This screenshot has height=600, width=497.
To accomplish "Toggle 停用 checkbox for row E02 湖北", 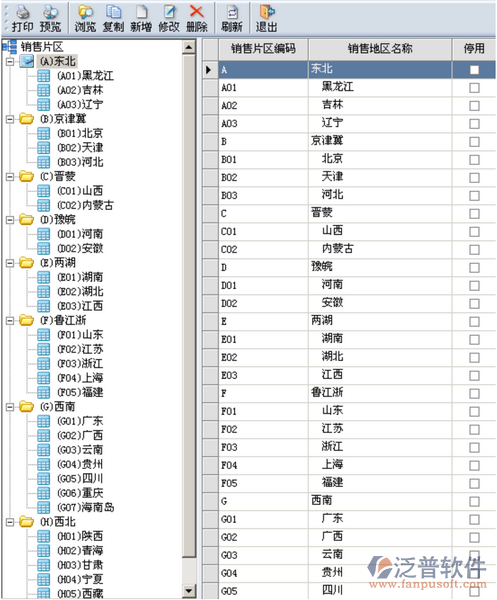I will click(x=474, y=357).
